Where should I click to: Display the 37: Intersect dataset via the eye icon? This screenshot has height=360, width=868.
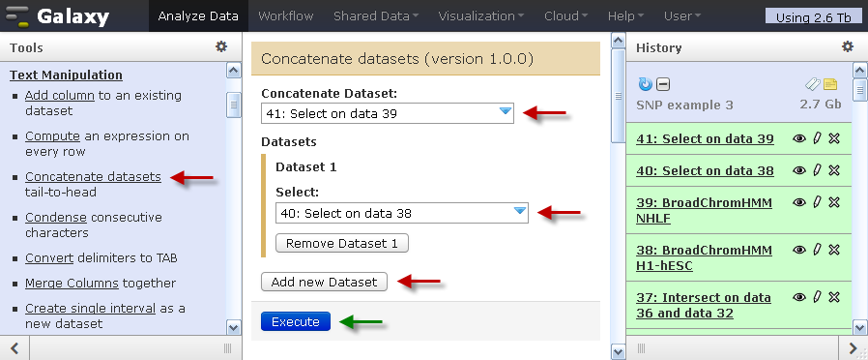[798, 298]
